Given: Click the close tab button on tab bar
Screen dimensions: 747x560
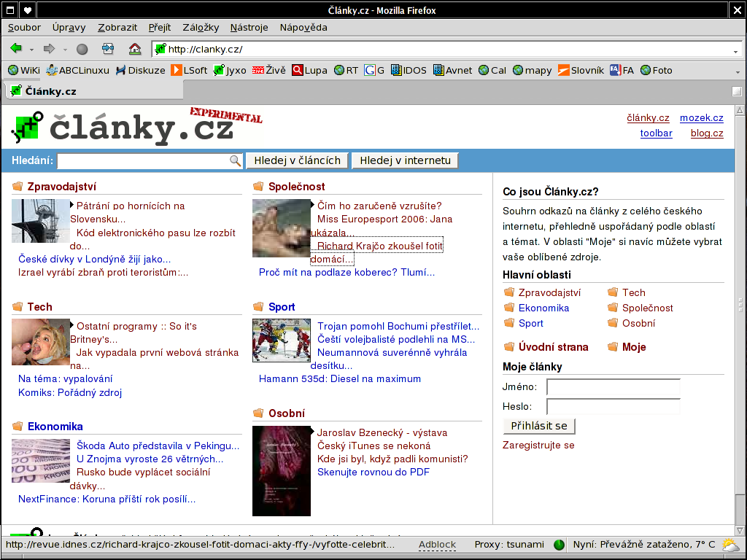Looking at the screenshot, I should [x=737, y=91].
